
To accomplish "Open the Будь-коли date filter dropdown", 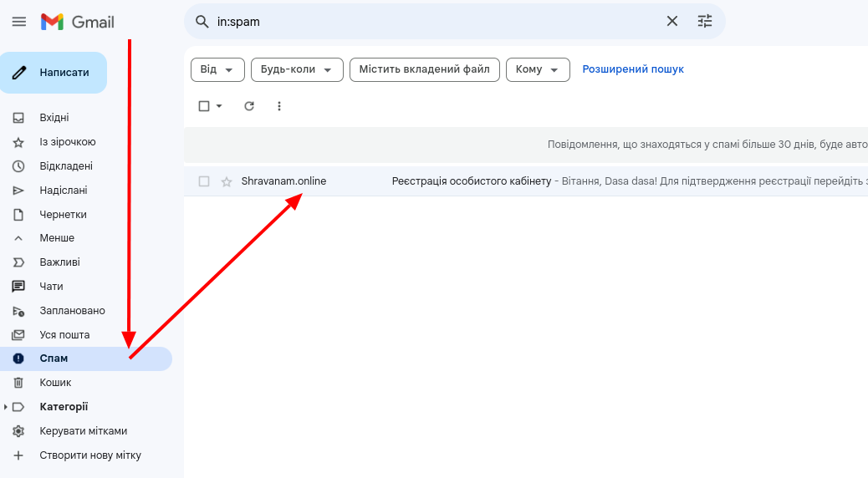I will [297, 70].
